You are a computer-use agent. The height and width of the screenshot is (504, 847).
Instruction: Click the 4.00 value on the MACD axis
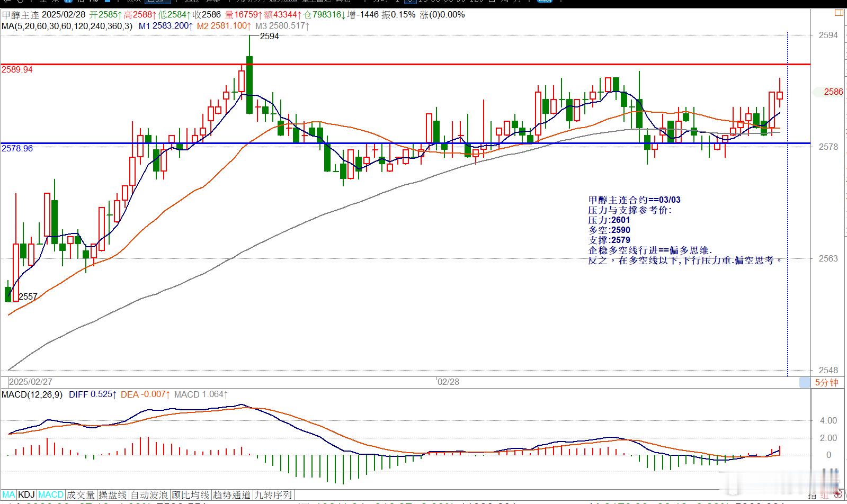(x=828, y=420)
